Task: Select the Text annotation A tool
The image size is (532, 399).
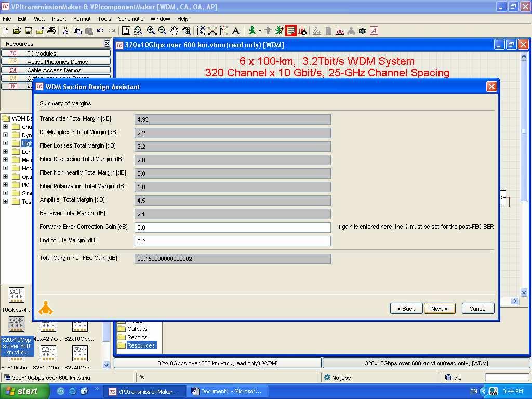Action: pos(236,31)
